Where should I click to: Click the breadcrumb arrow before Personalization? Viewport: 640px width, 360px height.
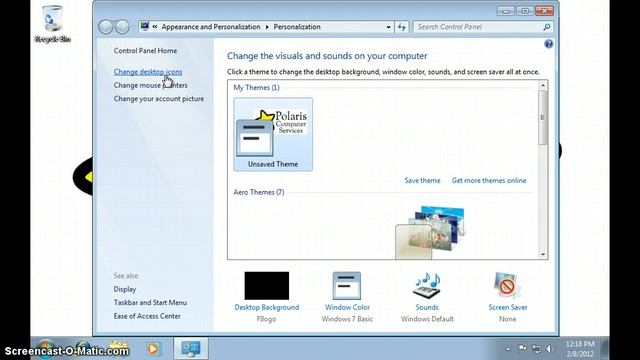click(267, 27)
